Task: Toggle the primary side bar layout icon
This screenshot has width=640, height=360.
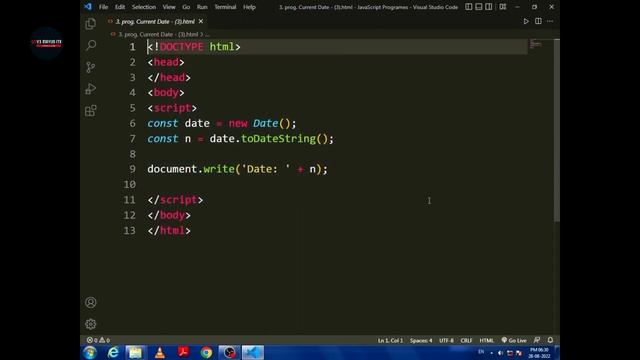Action: point(469,7)
